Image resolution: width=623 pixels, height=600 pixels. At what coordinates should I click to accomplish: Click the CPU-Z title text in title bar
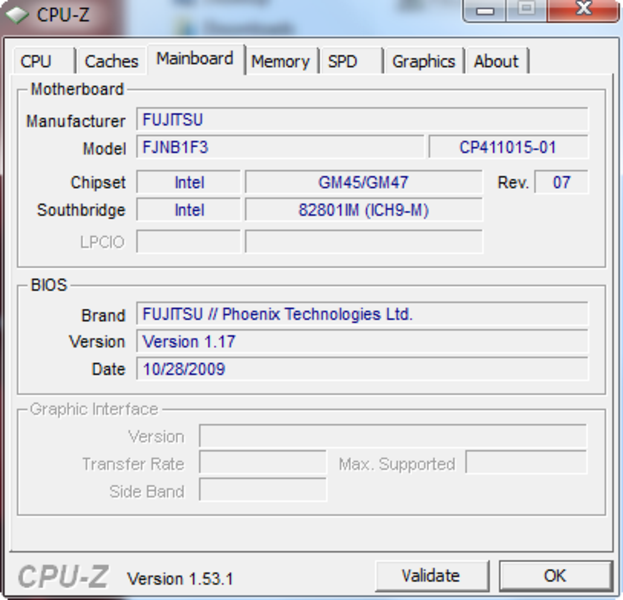pyautogui.click(x=63, y=15)
